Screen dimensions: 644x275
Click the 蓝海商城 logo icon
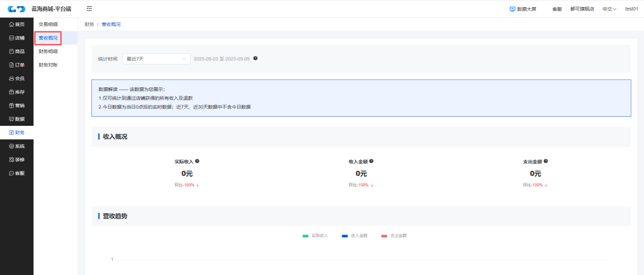click(x=16, y=9)
